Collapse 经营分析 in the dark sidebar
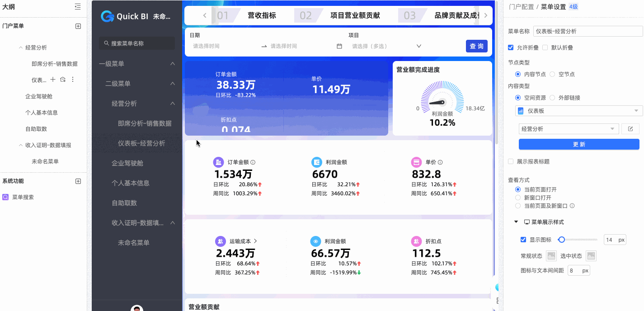Image resolution: width=644 pixels, height=311 pixels. click(x=173, y=104)
